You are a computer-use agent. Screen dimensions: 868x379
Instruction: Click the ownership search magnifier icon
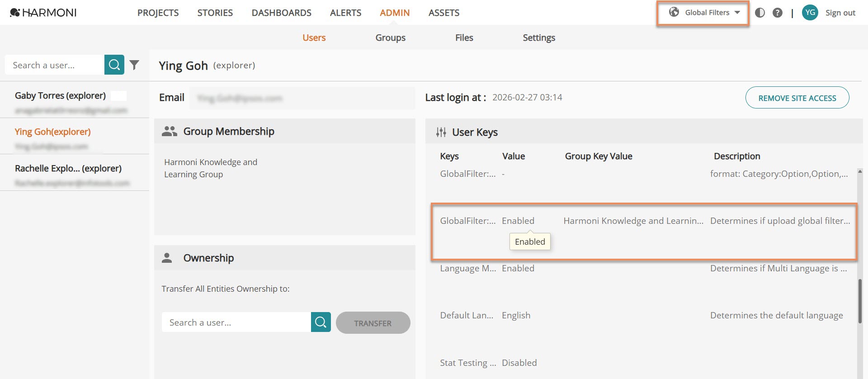click(321, 322)
